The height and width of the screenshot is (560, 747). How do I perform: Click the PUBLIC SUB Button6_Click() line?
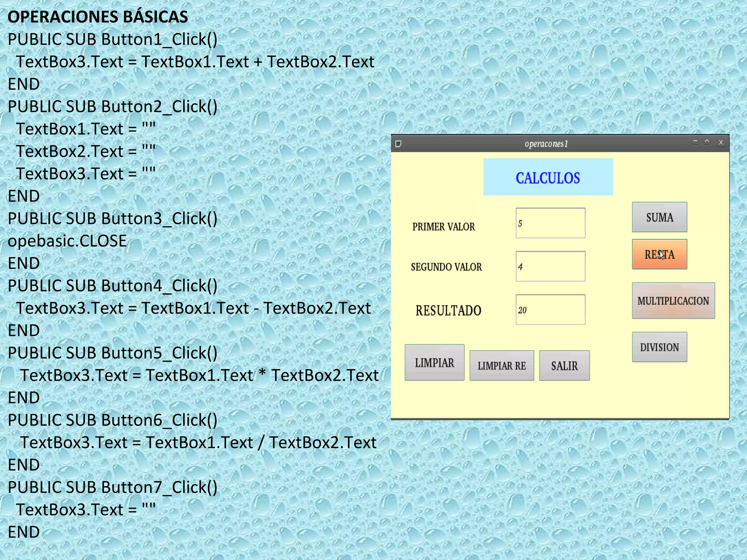112,420
